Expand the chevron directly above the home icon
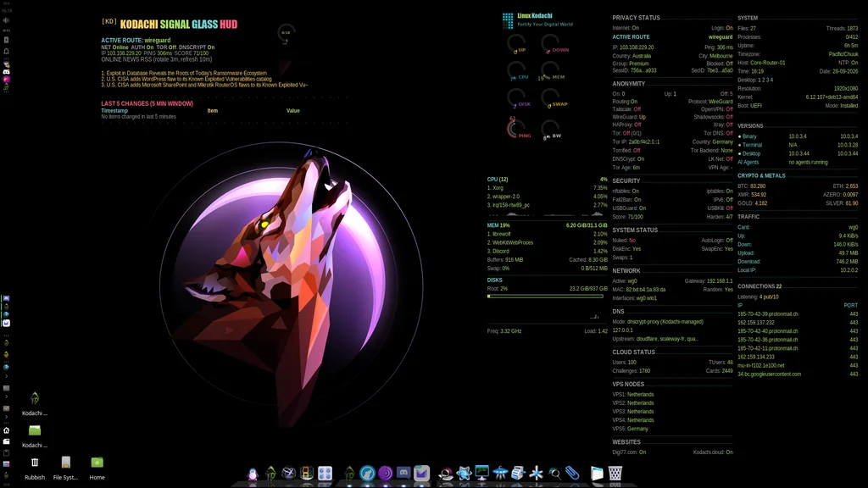The height and width of the screenshot is (488, 868). pos(6,417)
